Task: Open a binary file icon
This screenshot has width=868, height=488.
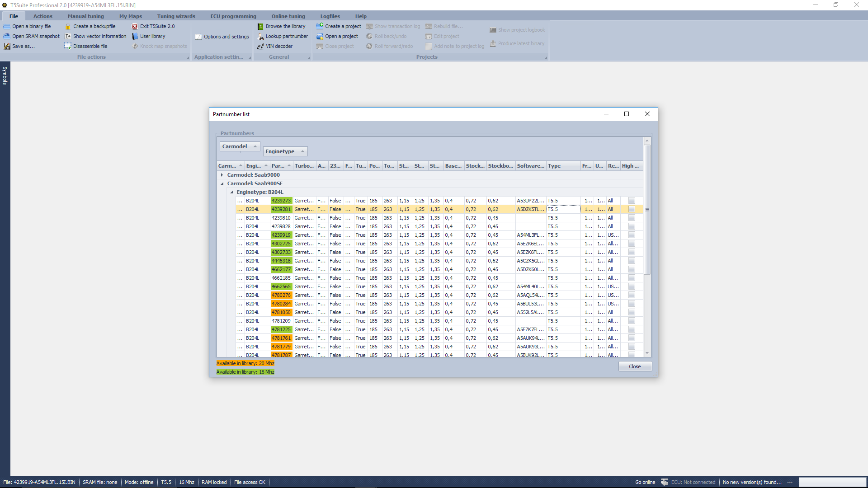Action: point(7,26)
